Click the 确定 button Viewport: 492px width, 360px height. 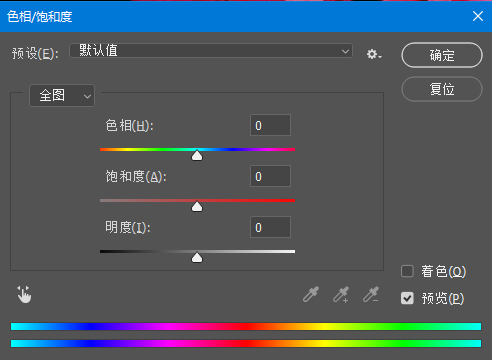coord(442,55)
